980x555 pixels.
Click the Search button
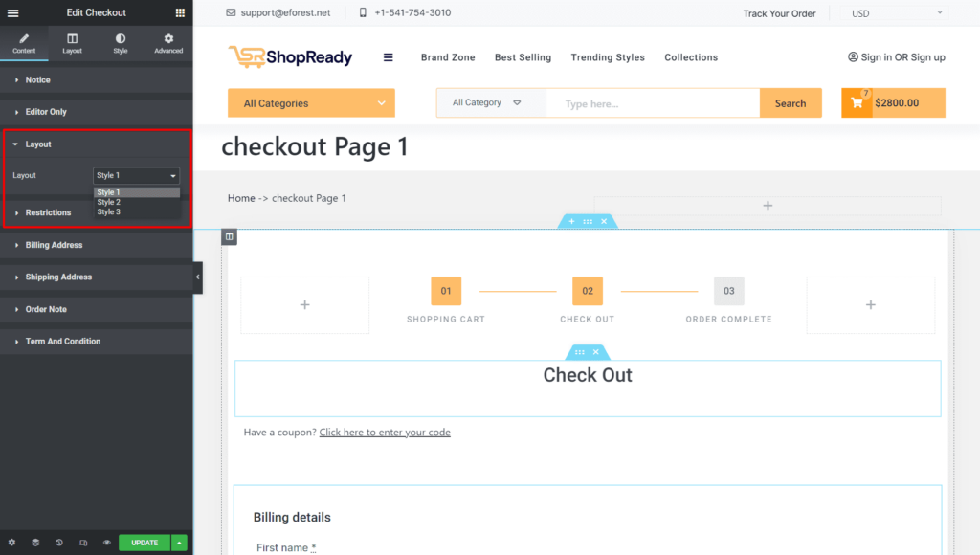pos(791,103)
